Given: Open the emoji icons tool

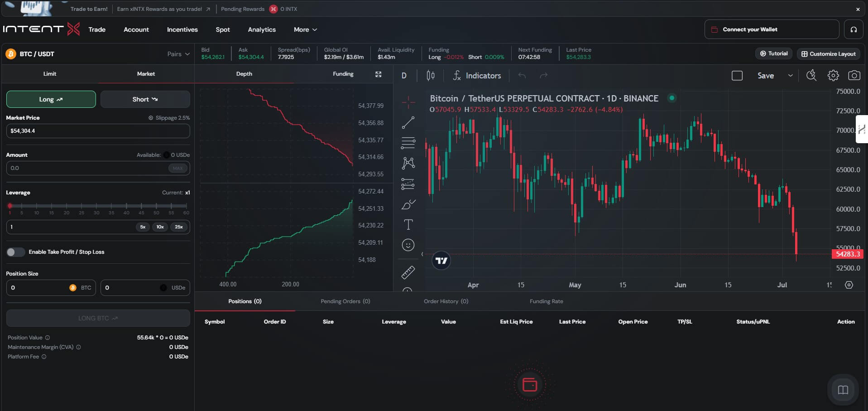Looking at the screenshot, I should click(408, 245).
